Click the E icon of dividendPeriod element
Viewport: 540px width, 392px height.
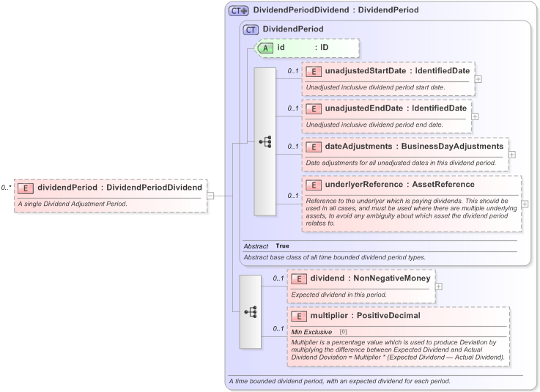26,188
